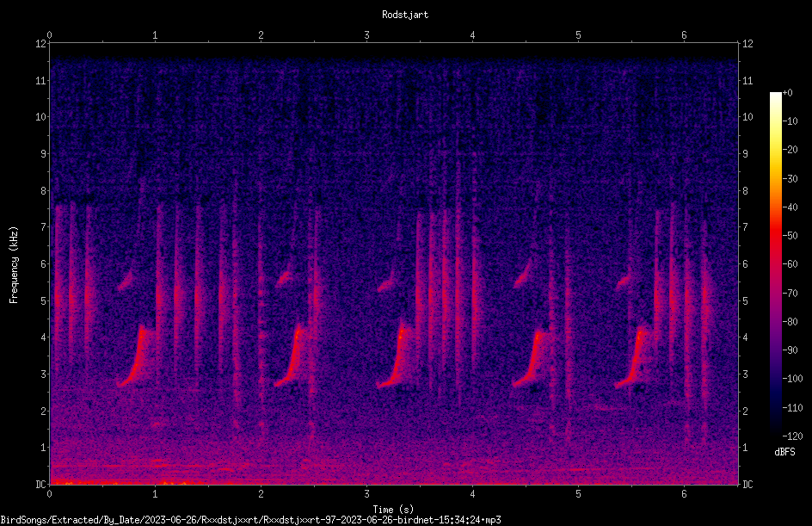Viewport: 812px width, 526px height.
Task: Pick the color scale gradient bar
Action: 775,263
